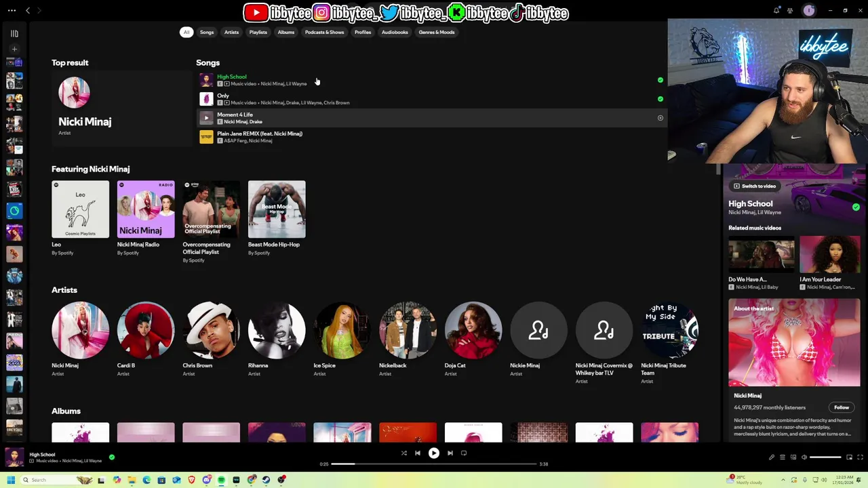Open the weather widget on taskbar

pyautogui.click(x=745, y=480)
